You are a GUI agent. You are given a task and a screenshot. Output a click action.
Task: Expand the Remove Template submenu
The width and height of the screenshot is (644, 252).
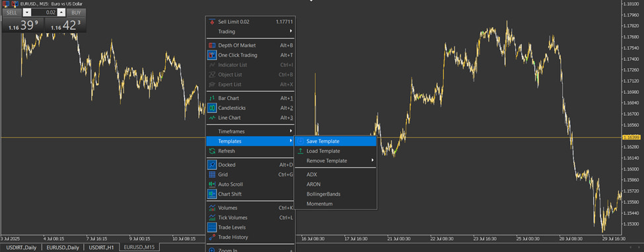[335, 161]
